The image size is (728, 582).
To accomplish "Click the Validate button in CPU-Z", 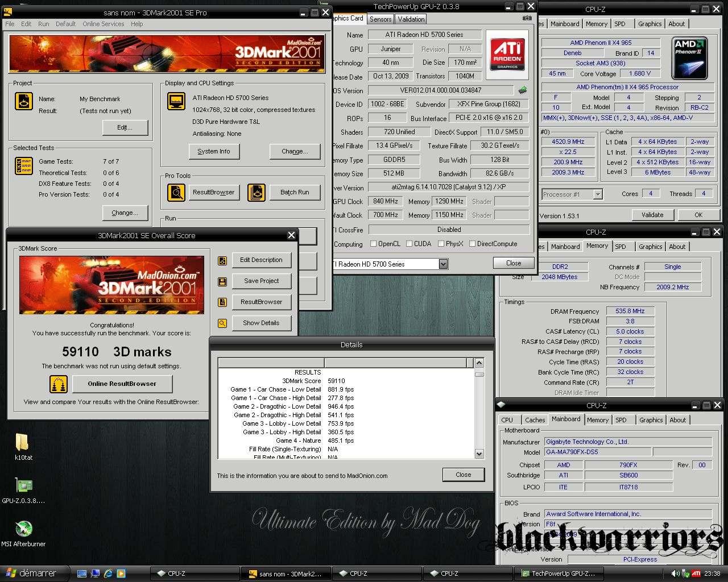I will tap(652, 215).
